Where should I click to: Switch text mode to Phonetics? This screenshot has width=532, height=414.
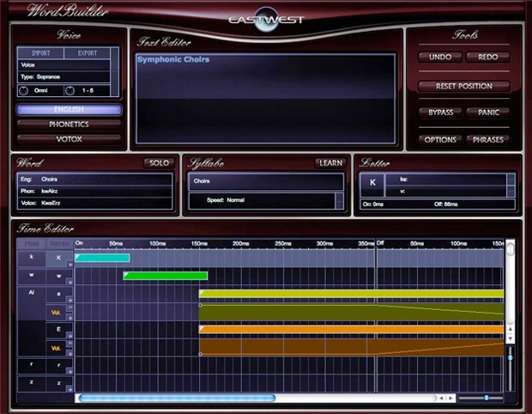[x=69, y=125]
